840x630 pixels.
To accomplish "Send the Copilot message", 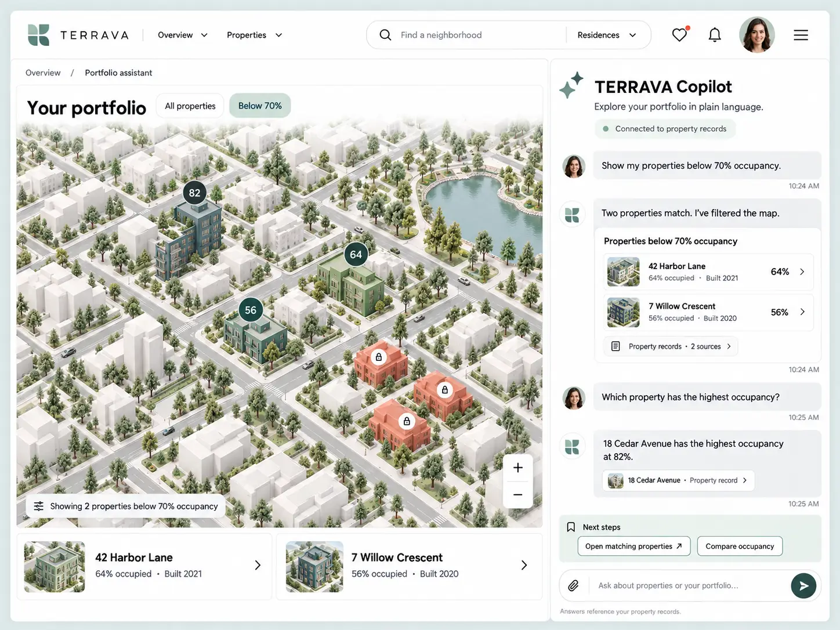I will [803, 586].
